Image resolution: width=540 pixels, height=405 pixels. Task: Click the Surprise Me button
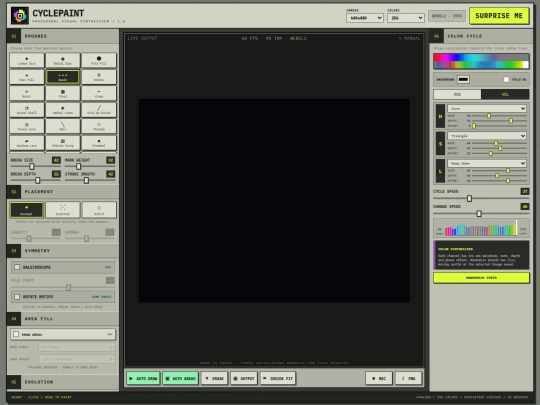point(499,16)
